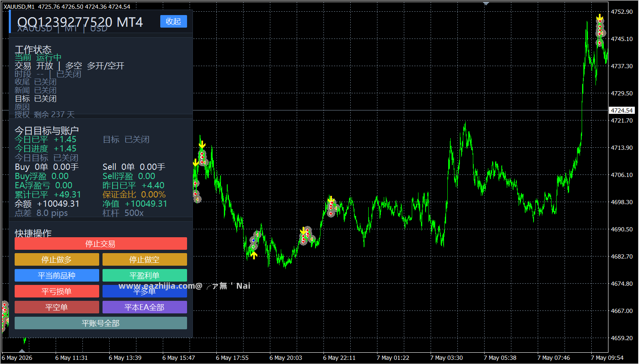Click the 收起 collapse button
This screenshot has width=639, height=364.
(x=173, y=21)
